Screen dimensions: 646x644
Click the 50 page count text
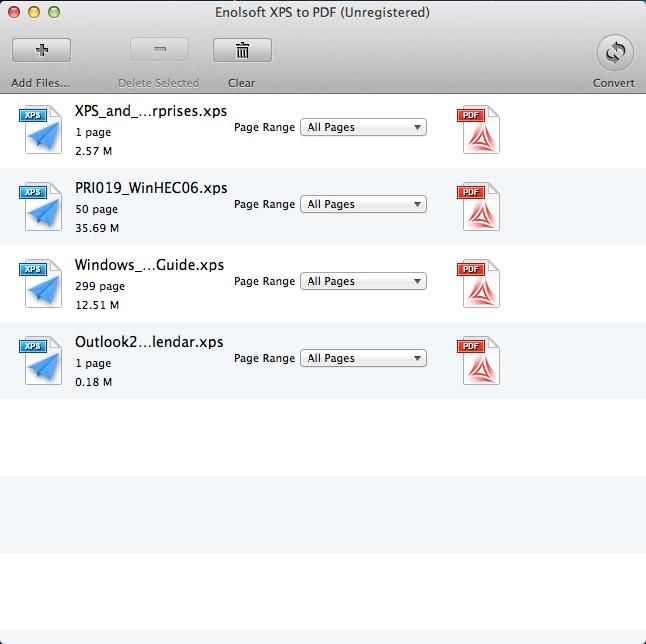(96, 209)
